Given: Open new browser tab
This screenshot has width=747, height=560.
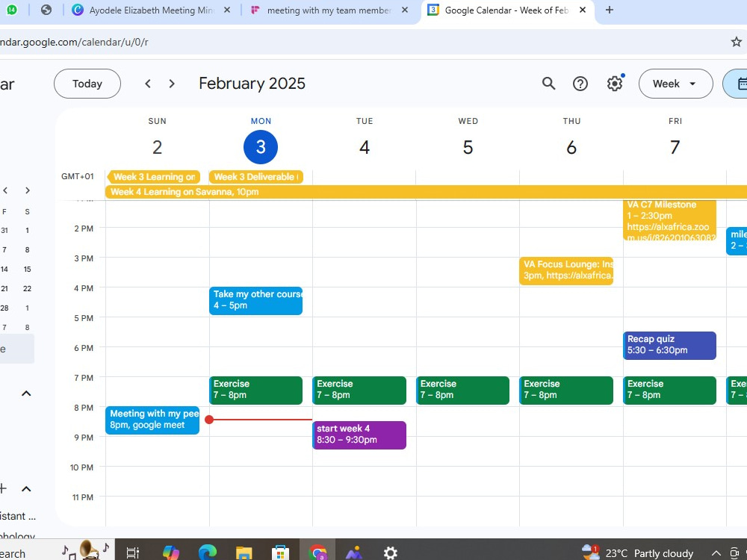Looking at the screenshot, I should click(610, 10).
